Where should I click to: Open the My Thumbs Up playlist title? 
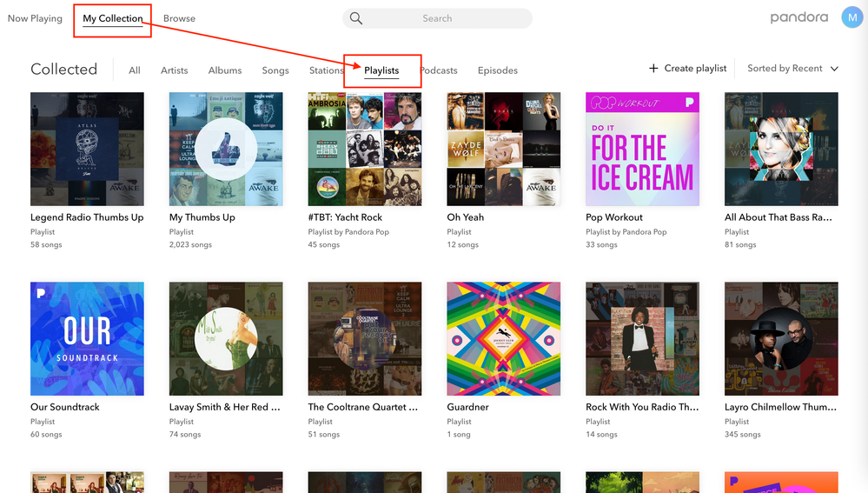202,217
